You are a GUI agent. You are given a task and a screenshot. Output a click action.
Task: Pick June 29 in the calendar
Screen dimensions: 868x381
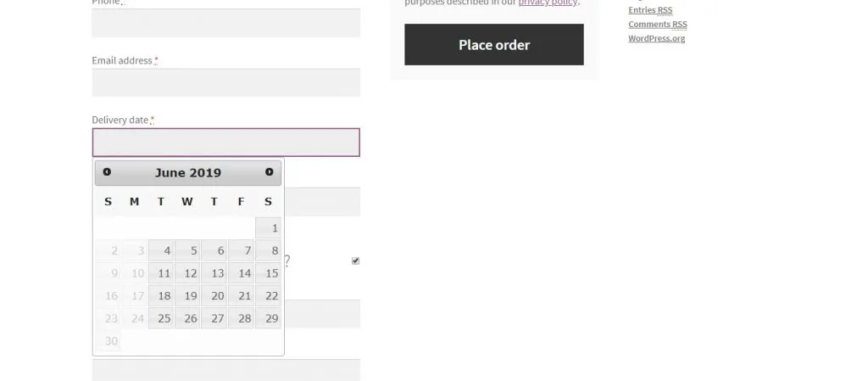[269, 318]
